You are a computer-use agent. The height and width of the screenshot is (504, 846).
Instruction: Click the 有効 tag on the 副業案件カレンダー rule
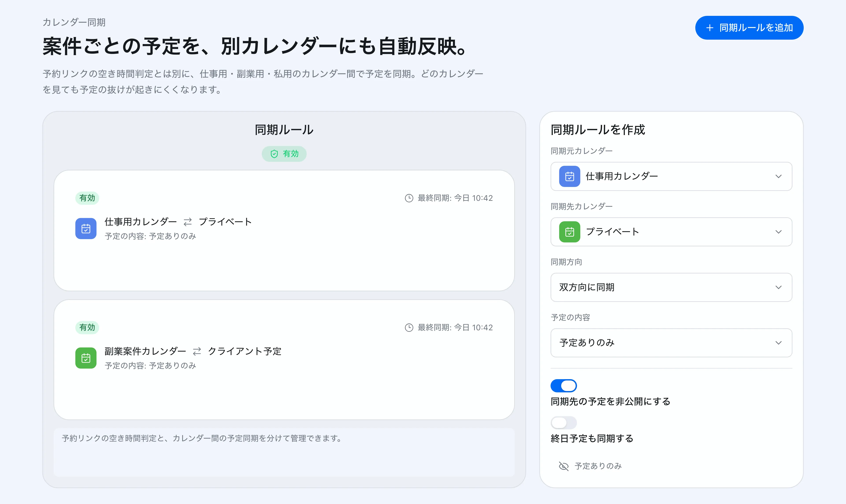point(87,327)
